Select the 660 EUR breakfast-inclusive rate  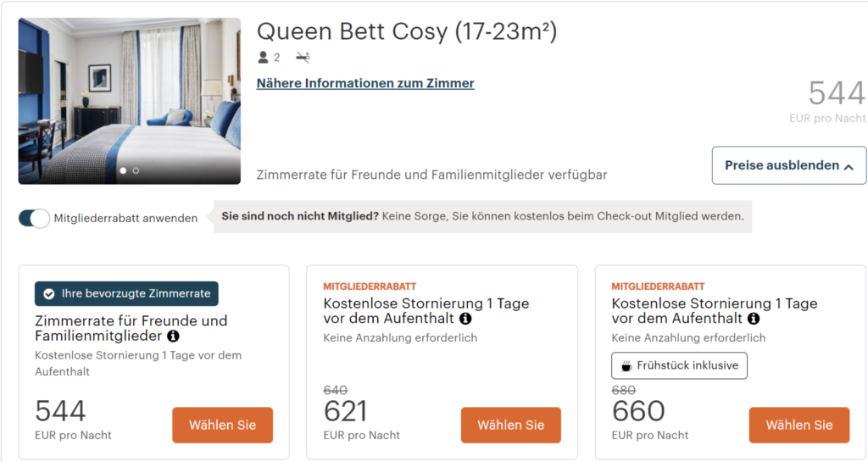point(799,425)
